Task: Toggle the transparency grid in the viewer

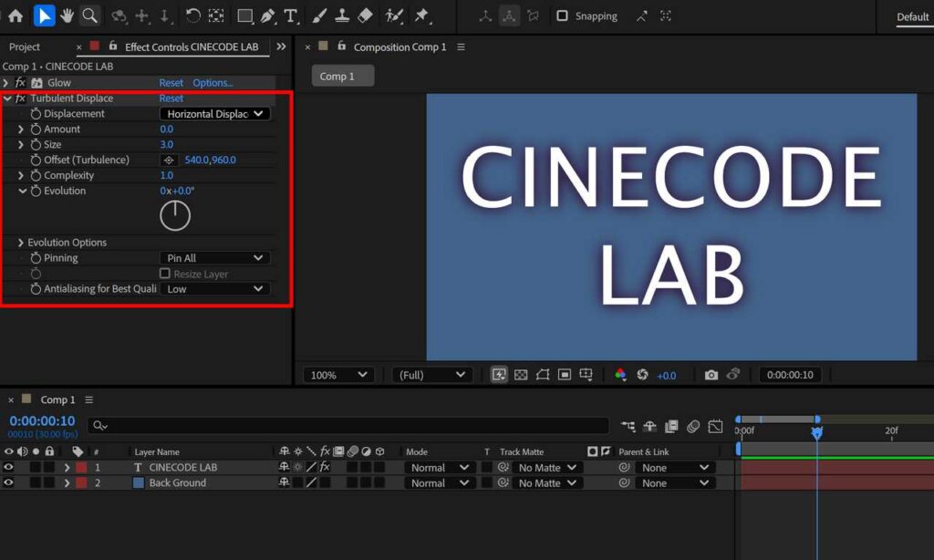Action: point(521,375)
